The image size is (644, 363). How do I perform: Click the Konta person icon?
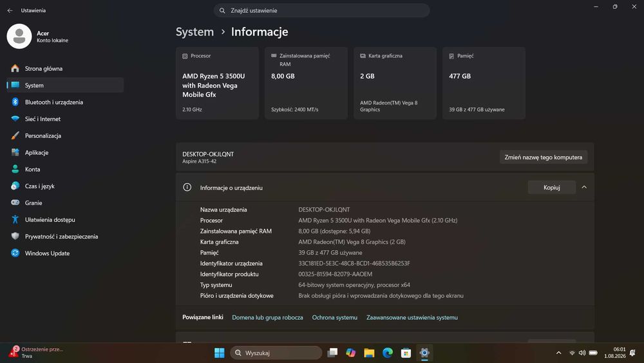[x=15, y=169]
